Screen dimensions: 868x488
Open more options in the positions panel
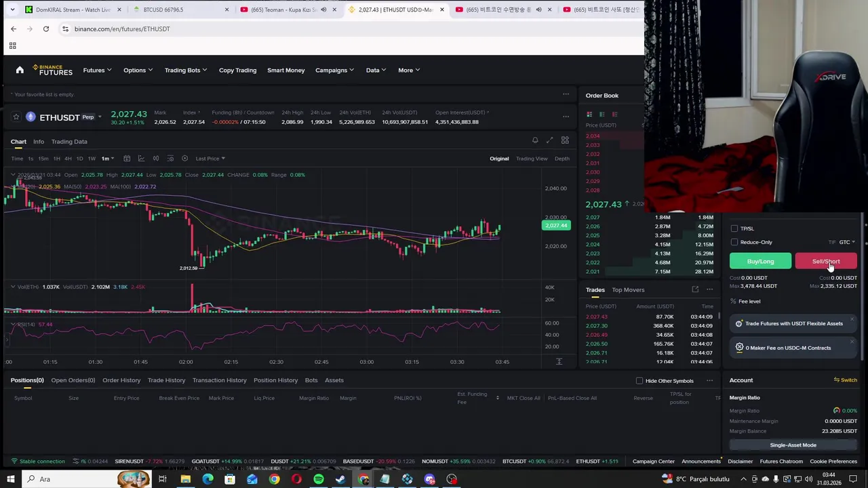click(x=710, y=380)
